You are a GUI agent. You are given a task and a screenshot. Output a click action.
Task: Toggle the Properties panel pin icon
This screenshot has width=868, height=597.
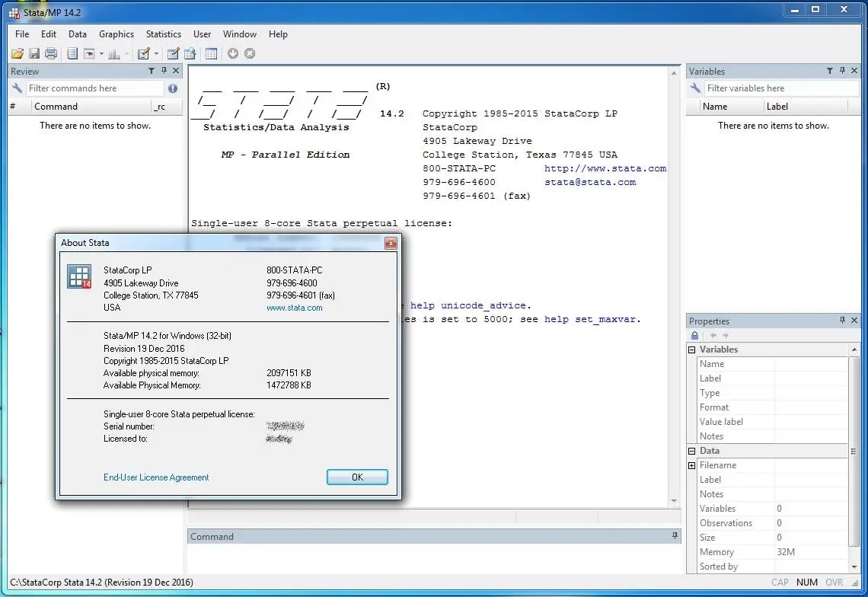tap(843, 321)
